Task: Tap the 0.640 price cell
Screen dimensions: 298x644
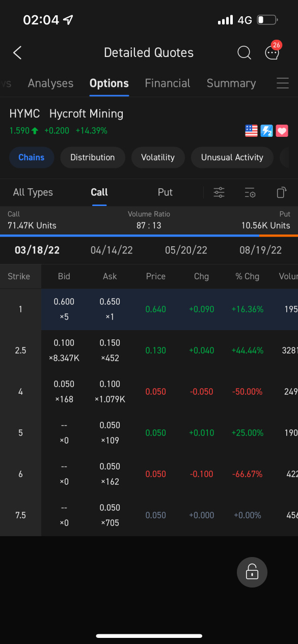Action: 156,309
